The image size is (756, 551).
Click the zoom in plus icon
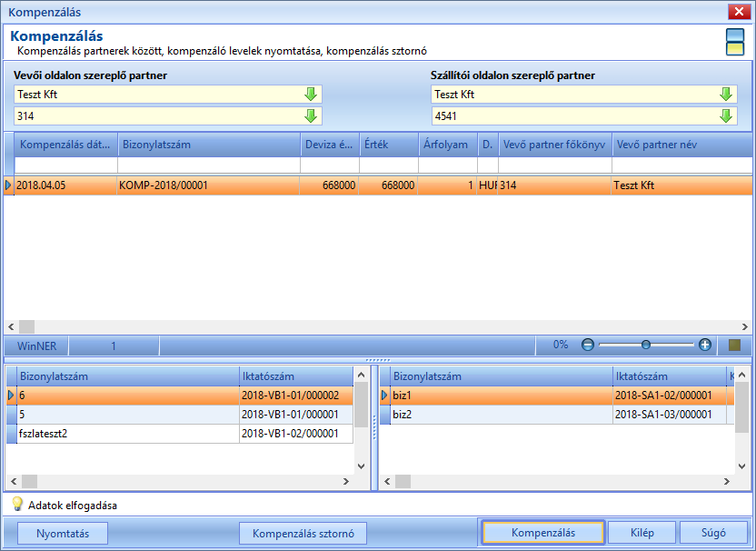coord(705,345)
